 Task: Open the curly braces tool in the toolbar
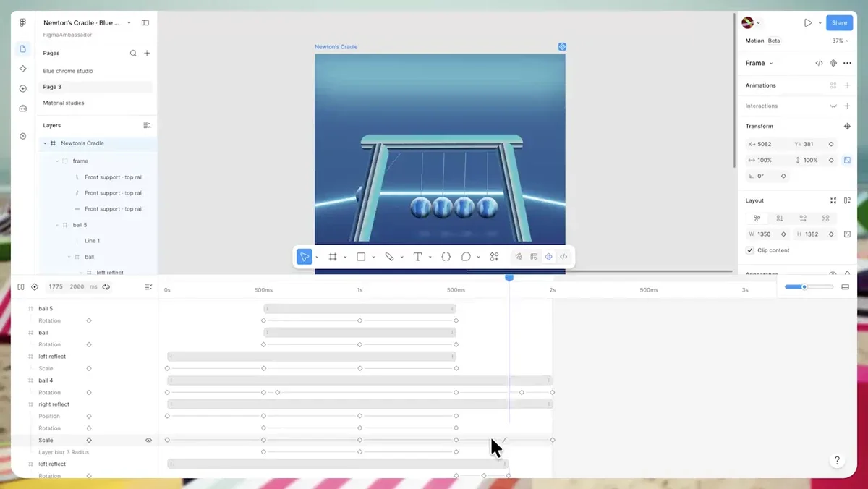tap(446, 257)
